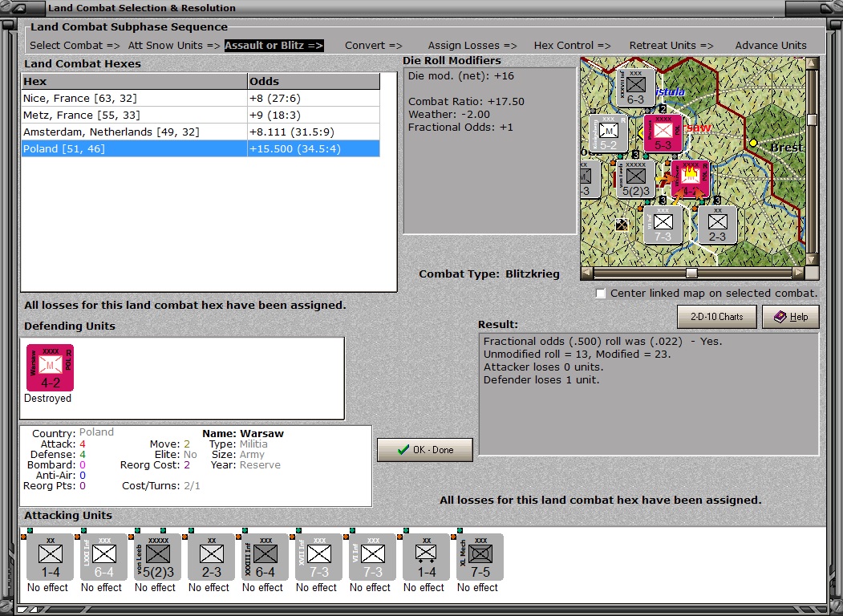
Task: Click the Die mod. (net): +16 line
Action: (x=460, y=75)
